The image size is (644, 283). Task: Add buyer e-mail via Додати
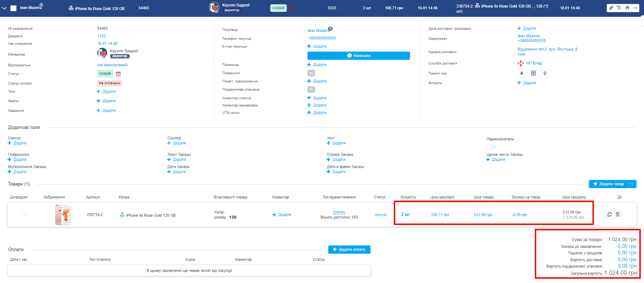pos(317,46)
